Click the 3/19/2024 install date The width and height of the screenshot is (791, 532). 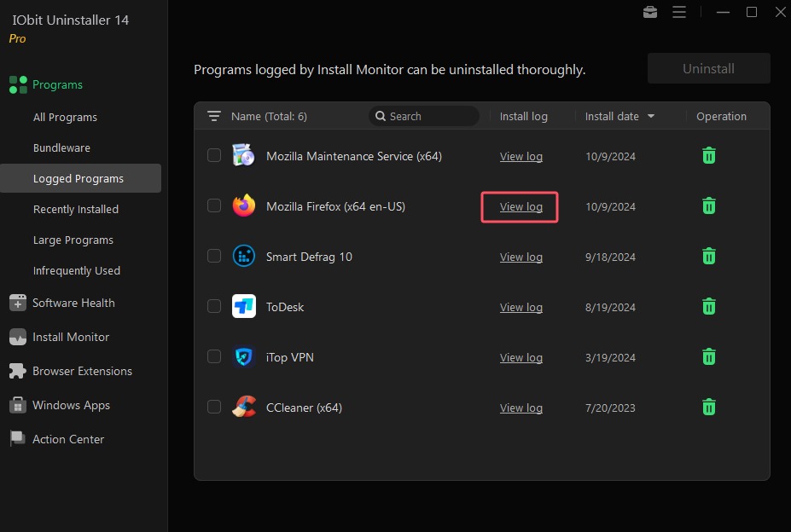click(610, 357)
